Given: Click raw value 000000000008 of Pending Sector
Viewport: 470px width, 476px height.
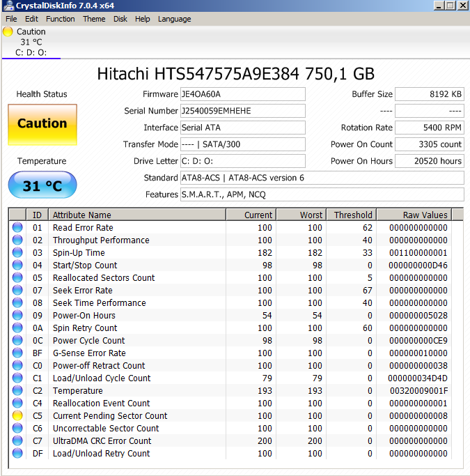Looking at the screenshot, I should tap(418, 416).
